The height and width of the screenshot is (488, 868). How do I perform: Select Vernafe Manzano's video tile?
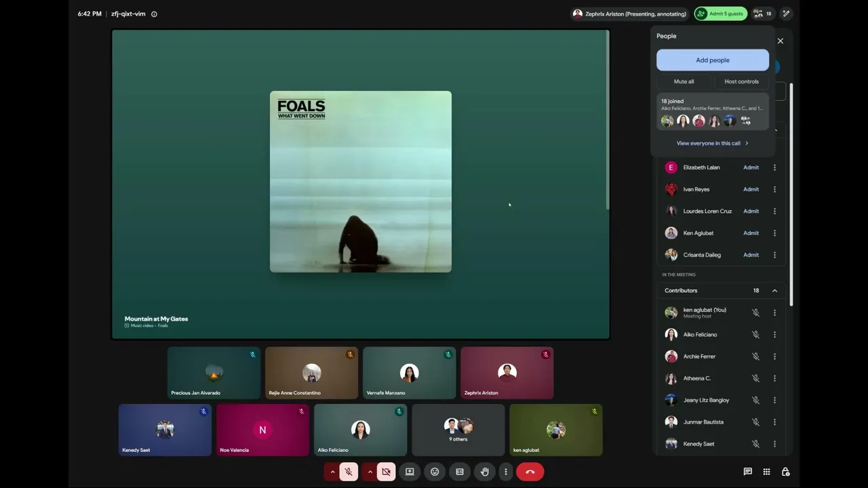[x=409, y=373]
